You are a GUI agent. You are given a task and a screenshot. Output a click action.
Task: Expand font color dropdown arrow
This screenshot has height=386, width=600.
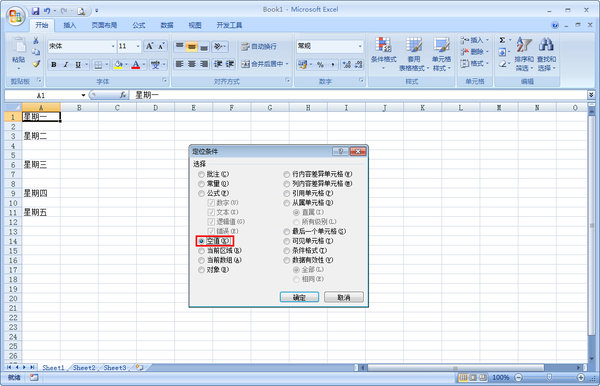pyautogui.click(x=144, y=65)
